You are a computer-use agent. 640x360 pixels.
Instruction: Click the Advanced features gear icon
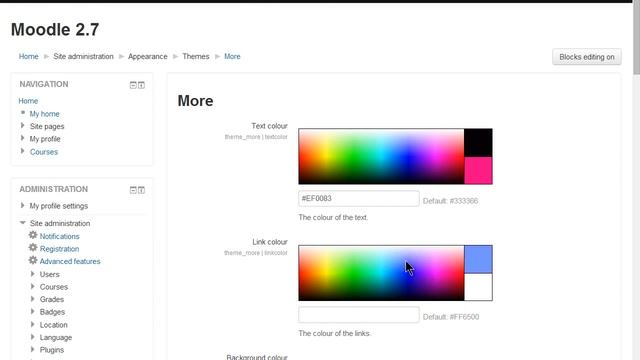point(33,260)
